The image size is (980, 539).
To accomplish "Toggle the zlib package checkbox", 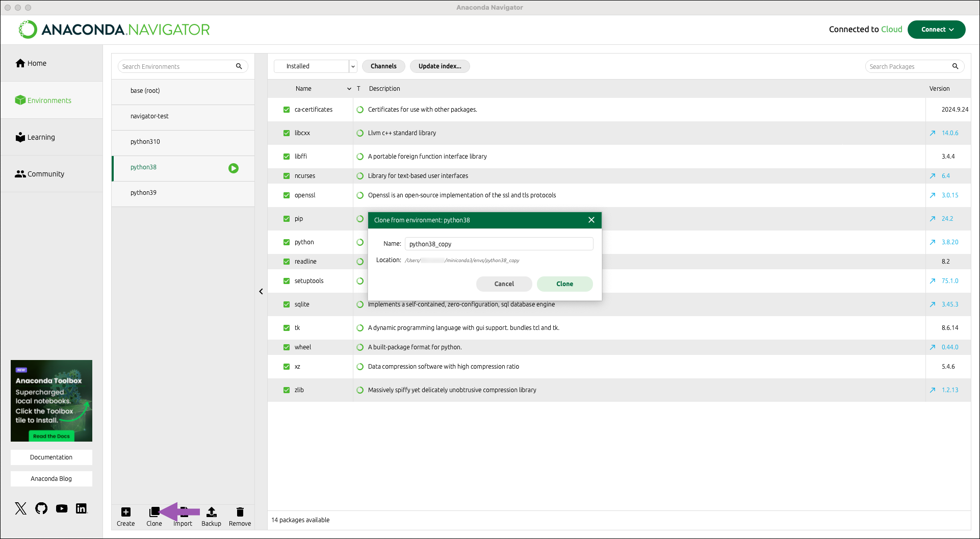I will pyautogui.click(x=287, y=390).
